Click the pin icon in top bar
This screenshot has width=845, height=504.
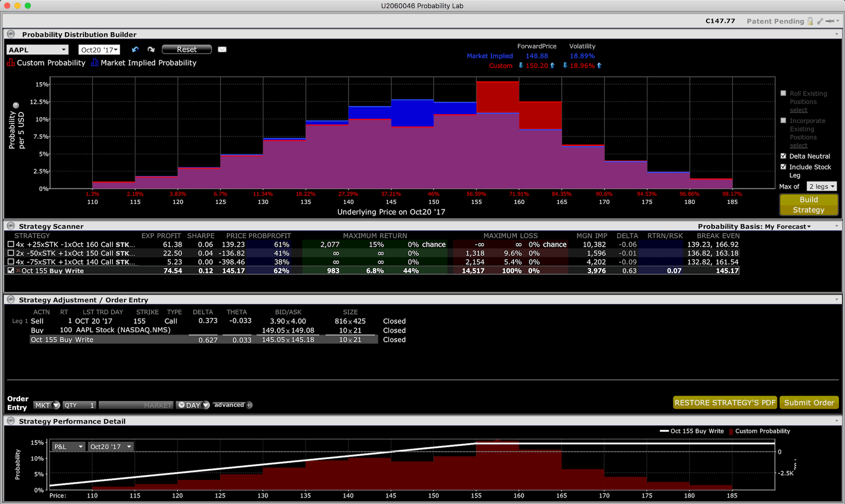[830, 21]
